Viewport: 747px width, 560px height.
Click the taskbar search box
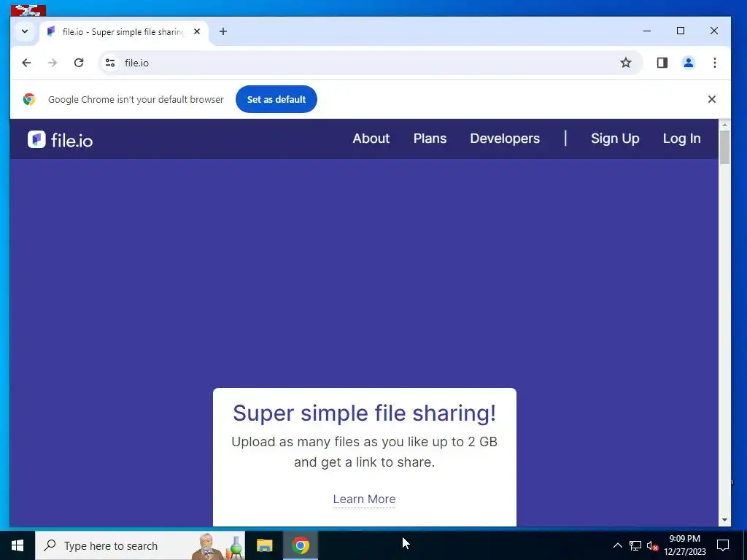click(140, 545)
